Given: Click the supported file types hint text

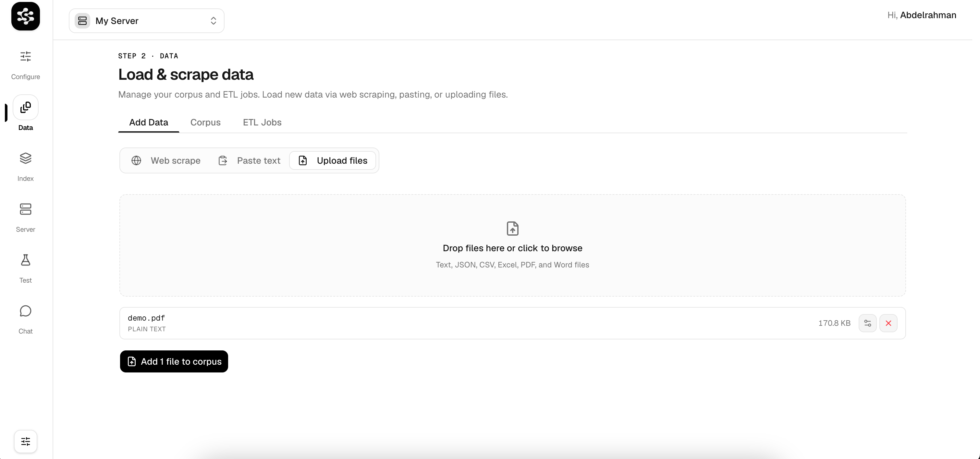Looking at the screenshot, I should click(512, 265).
